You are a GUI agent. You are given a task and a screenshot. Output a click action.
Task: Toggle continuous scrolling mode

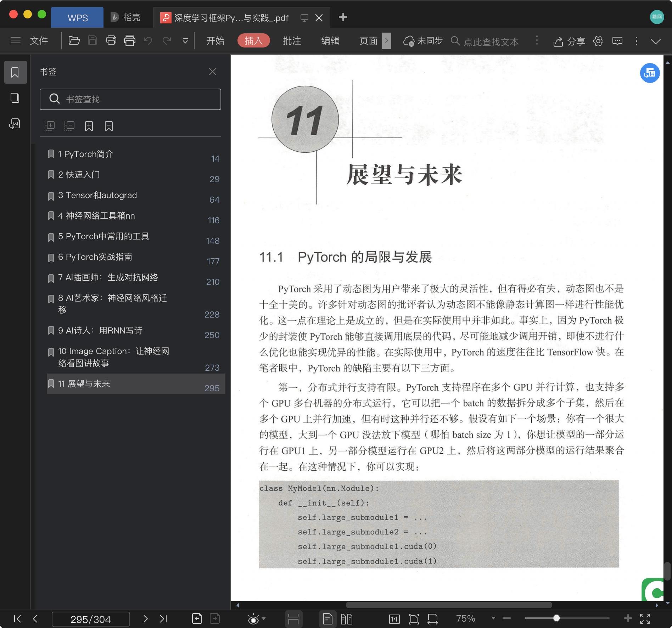(293, 619)
